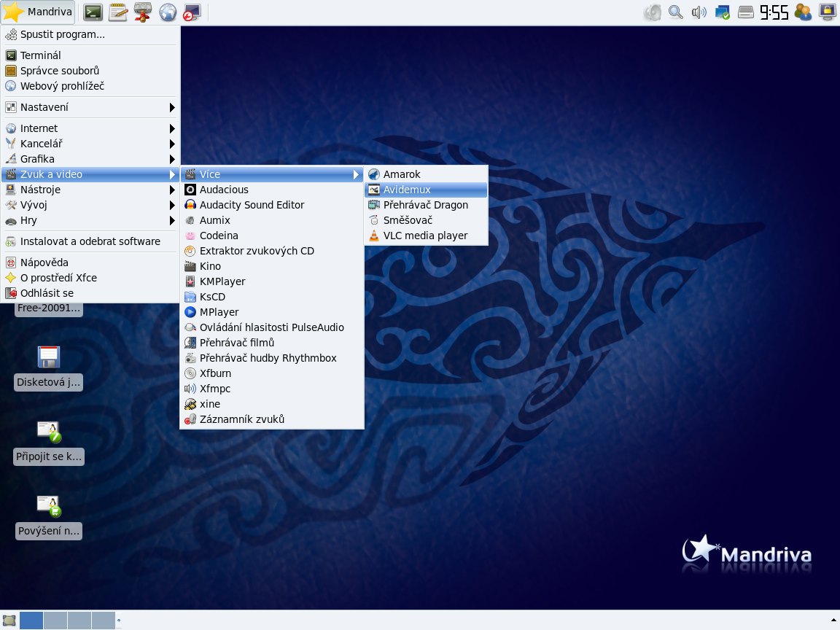
Task: Launch Codeina from the submenu
Action: click(272, 236)
